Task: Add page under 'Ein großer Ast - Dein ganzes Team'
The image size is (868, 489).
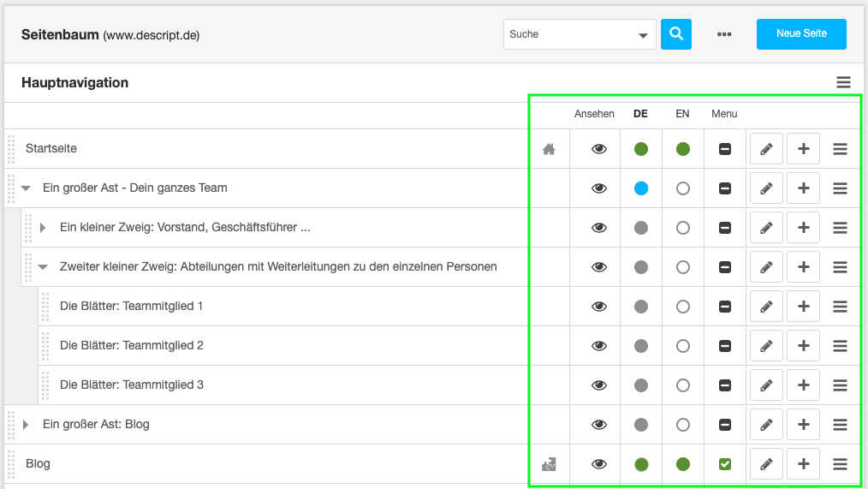Action: coord(803,188)
